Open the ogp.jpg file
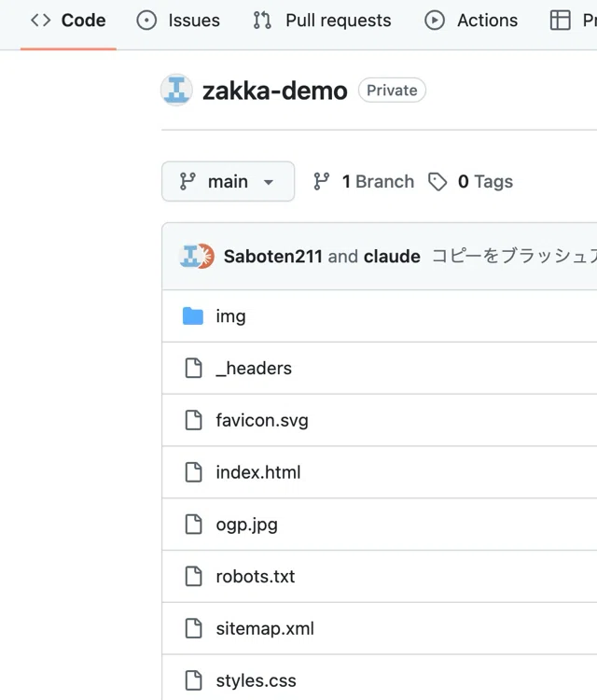Image resolution: width=597 pixels, height=700 pixels. coord(247,525)
